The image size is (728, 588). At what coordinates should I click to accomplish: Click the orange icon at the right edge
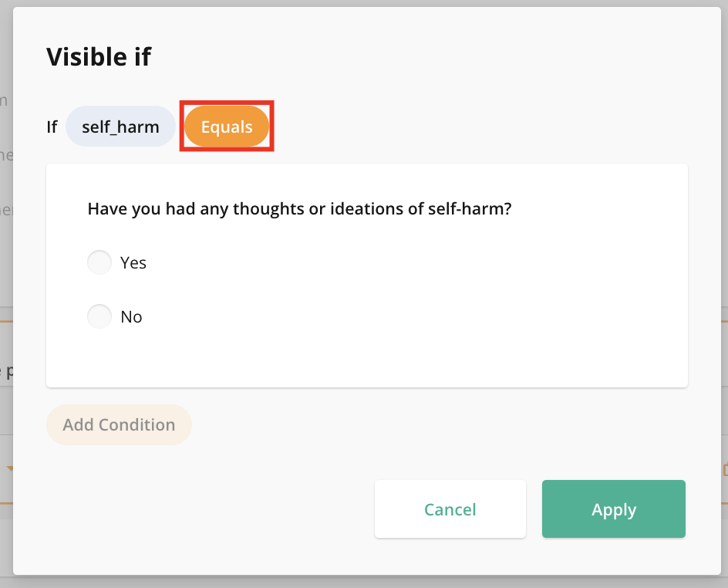(x=725, y=468)
